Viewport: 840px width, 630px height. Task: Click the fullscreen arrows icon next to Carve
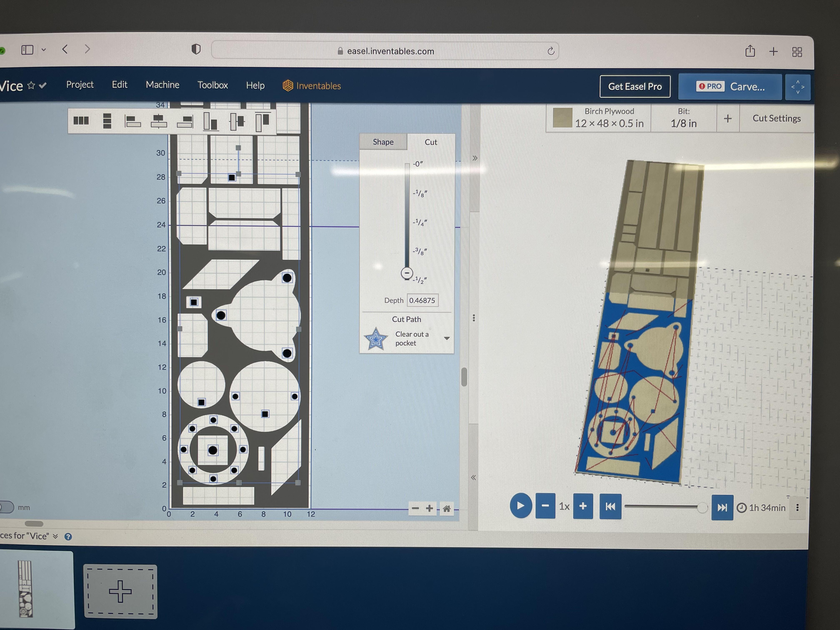point(797,87)
